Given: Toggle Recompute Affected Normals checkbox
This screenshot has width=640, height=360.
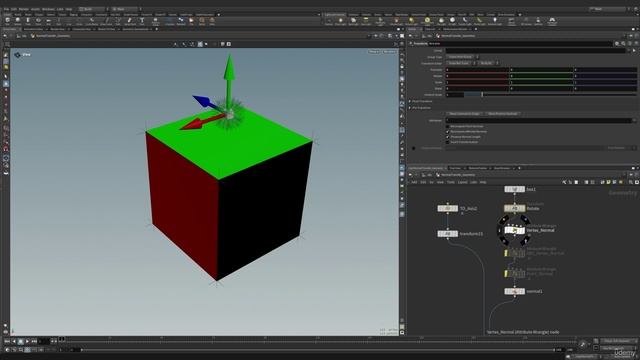Looking at the screenshot, I should point(448,131).
